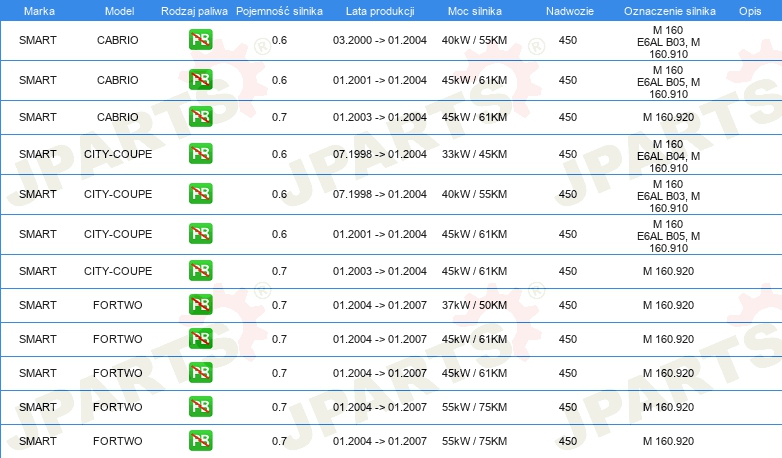Click dates 01.2003 -> 01.2004 in CABRIO row
782x458 pixels.
(380, 117)
